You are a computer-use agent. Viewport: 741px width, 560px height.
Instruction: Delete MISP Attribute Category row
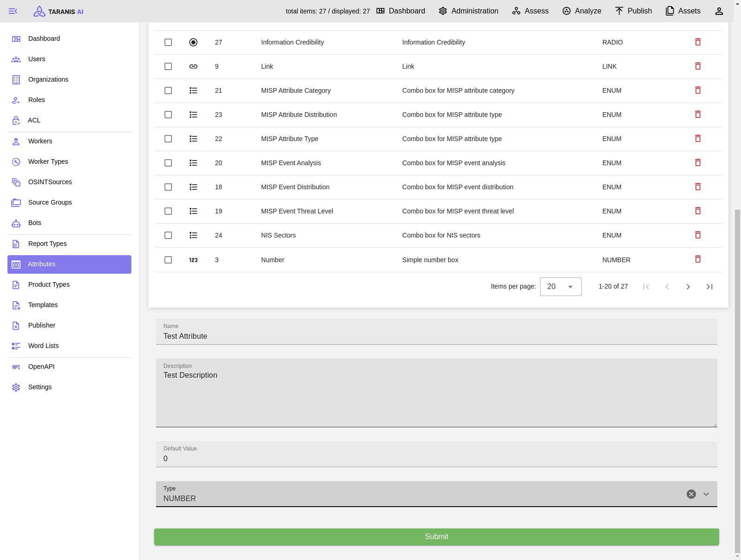click(697, 90)
